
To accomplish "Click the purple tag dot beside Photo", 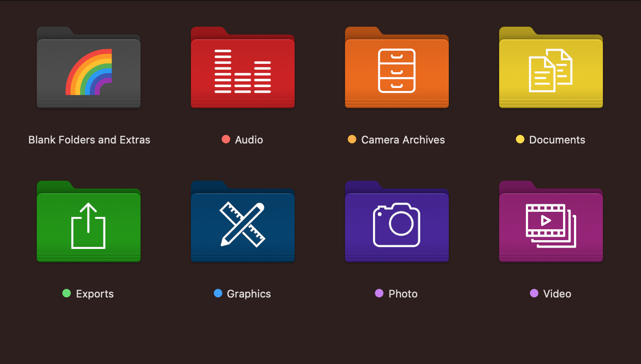I will click(379, 293).
